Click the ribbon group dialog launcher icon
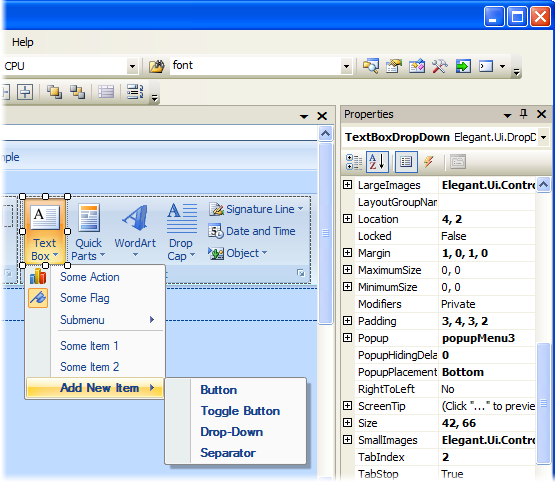 pyautogui.click(x=301, y=273)
